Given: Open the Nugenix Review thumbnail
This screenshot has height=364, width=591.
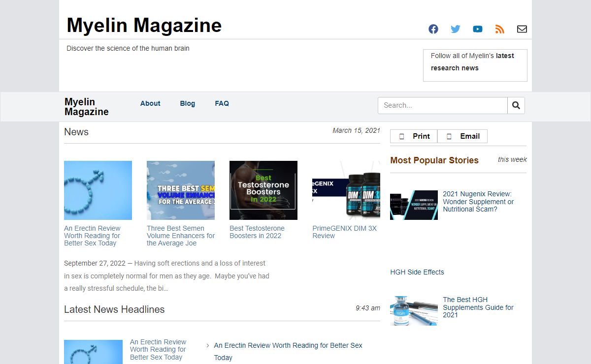Looking at the screenshot, I should 414,205.
